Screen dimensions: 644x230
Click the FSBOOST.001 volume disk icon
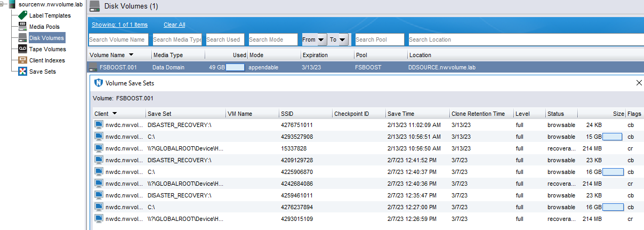(93, 67)
